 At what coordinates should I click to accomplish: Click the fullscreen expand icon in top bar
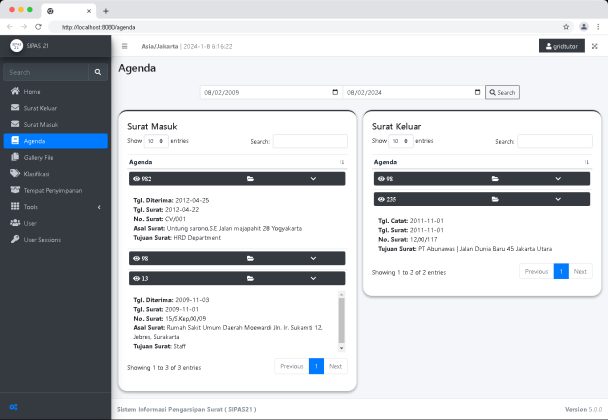coord(594,46)
